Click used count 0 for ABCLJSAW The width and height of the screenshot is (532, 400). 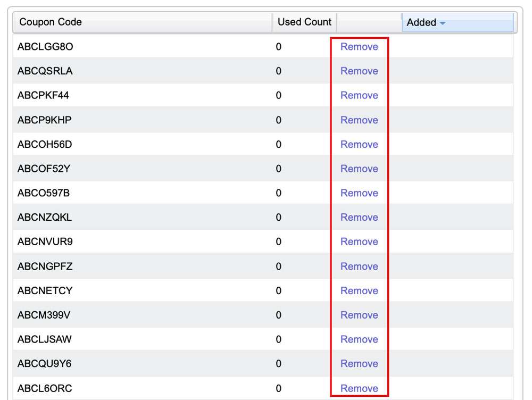279,339
